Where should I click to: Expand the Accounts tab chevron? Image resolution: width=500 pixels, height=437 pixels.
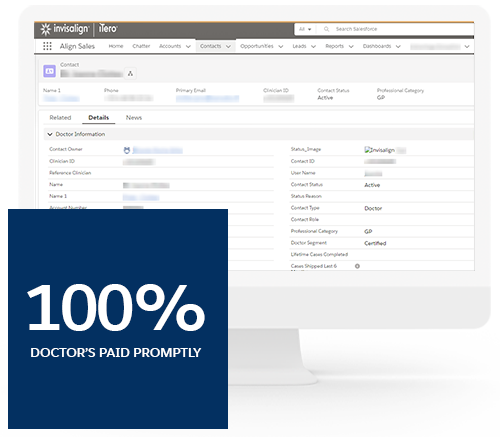pos(188,46)
